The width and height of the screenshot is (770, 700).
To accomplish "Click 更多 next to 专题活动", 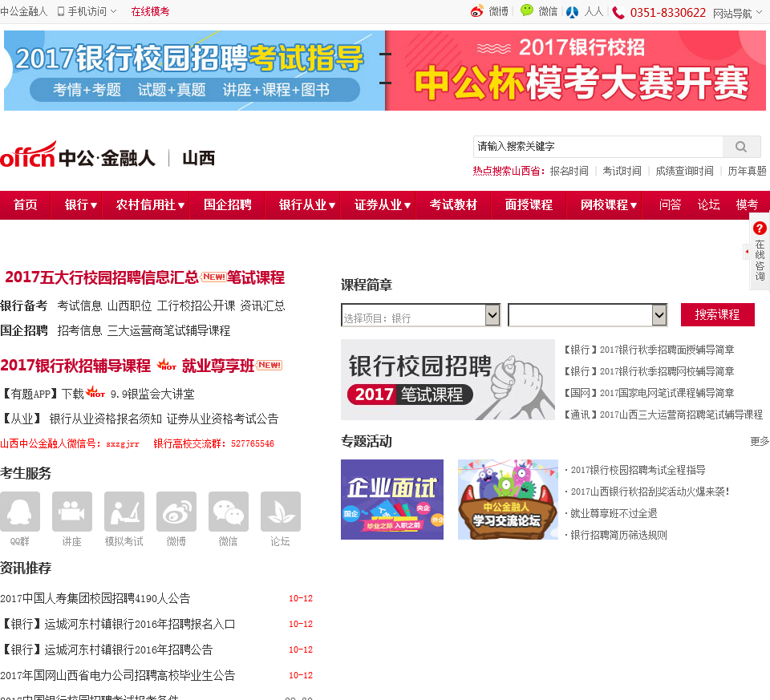I will (760, 441).
